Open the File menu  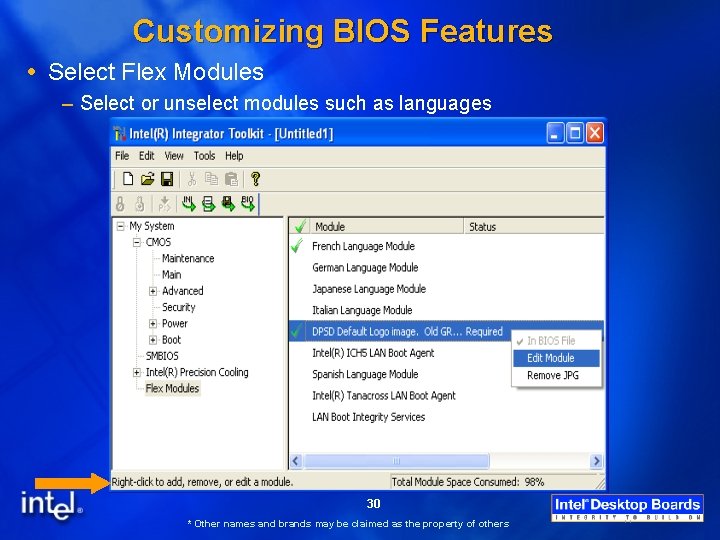click(x=122, y=156)
